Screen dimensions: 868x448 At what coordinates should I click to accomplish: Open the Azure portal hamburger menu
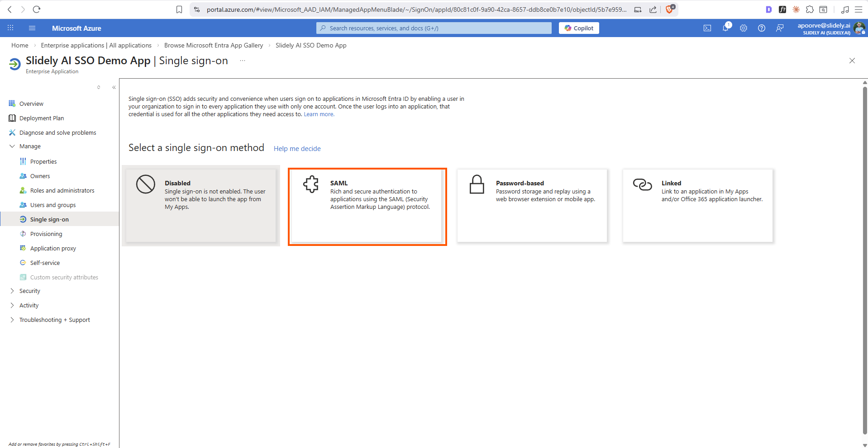[32, 28]
